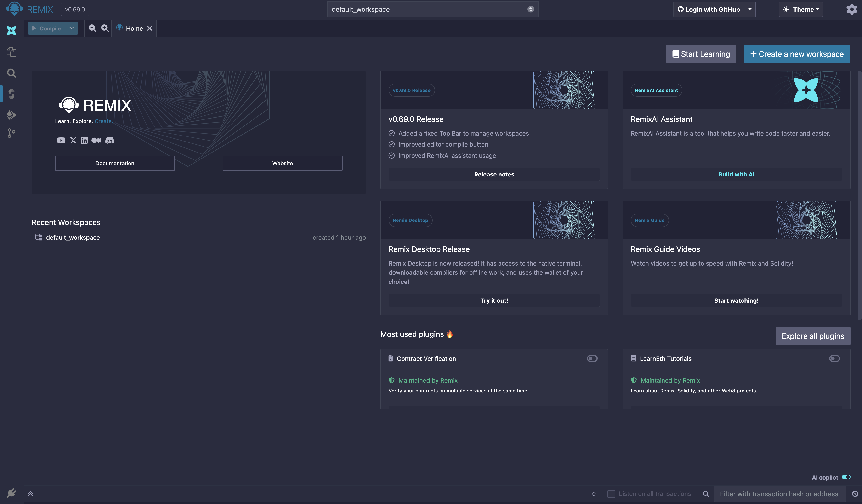
Task: Open the Search in files sidebar icon
Action: (x=11, y=73)
